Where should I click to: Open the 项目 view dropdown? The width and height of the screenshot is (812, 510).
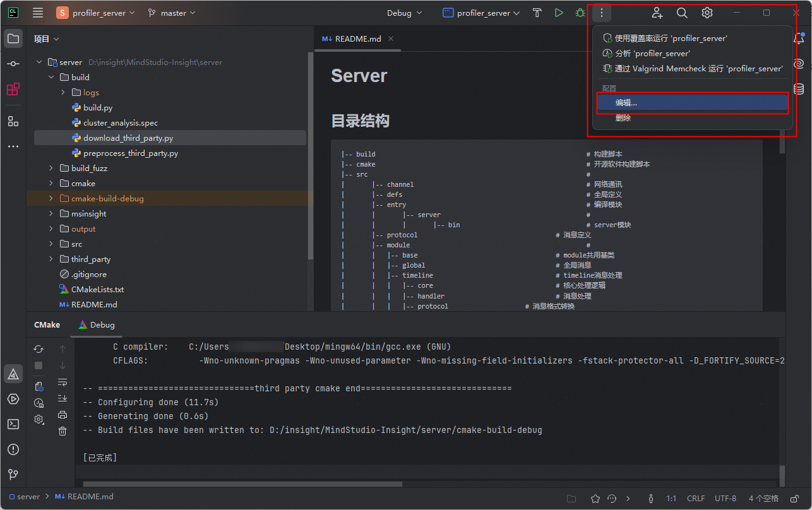pyautogui.click(x=47, y=39)
